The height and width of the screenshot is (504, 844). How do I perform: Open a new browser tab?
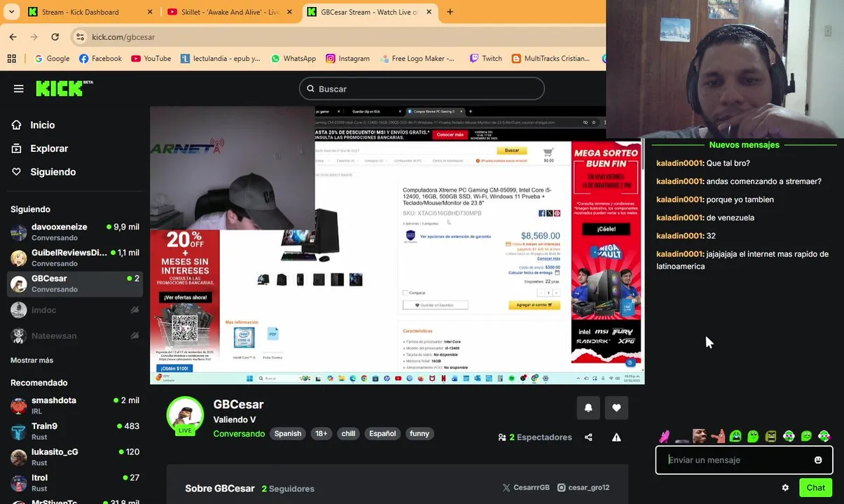[450, 12]
